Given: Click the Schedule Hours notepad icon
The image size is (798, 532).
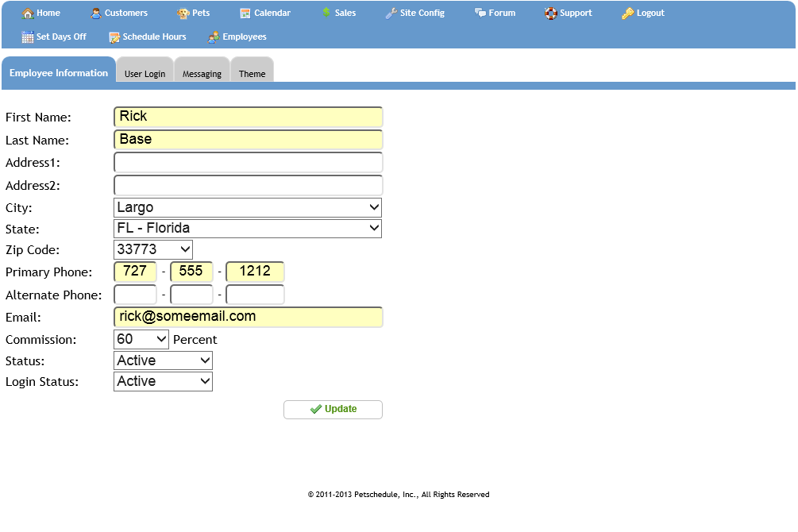Looking at the screenshot, I should pos(114,37).
